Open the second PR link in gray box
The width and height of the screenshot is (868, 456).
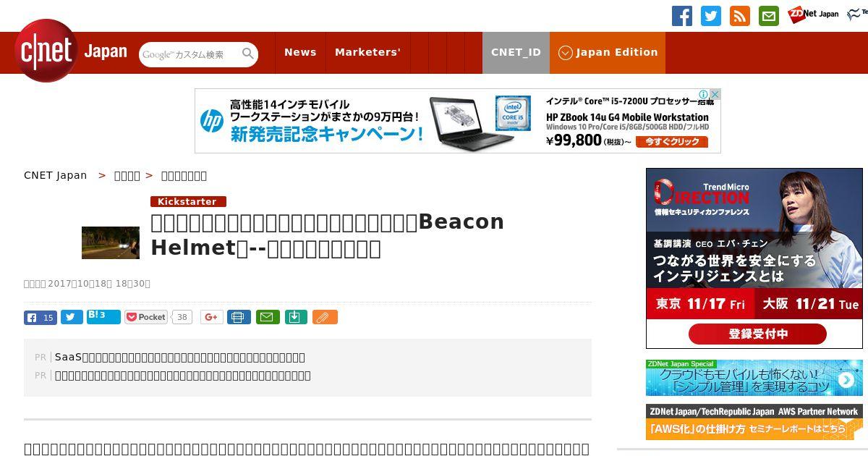coord(183,375)
